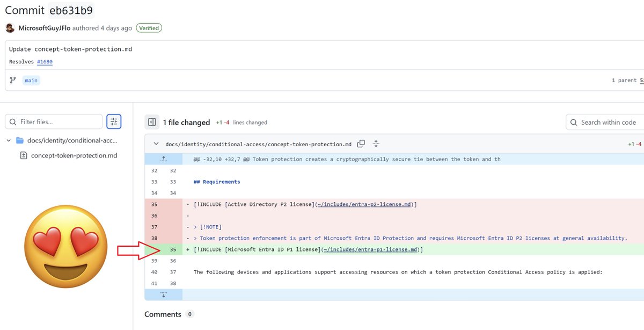Open the parent commit hash link
Viewport: 644px width, 330px height.
tap(641, 80)
